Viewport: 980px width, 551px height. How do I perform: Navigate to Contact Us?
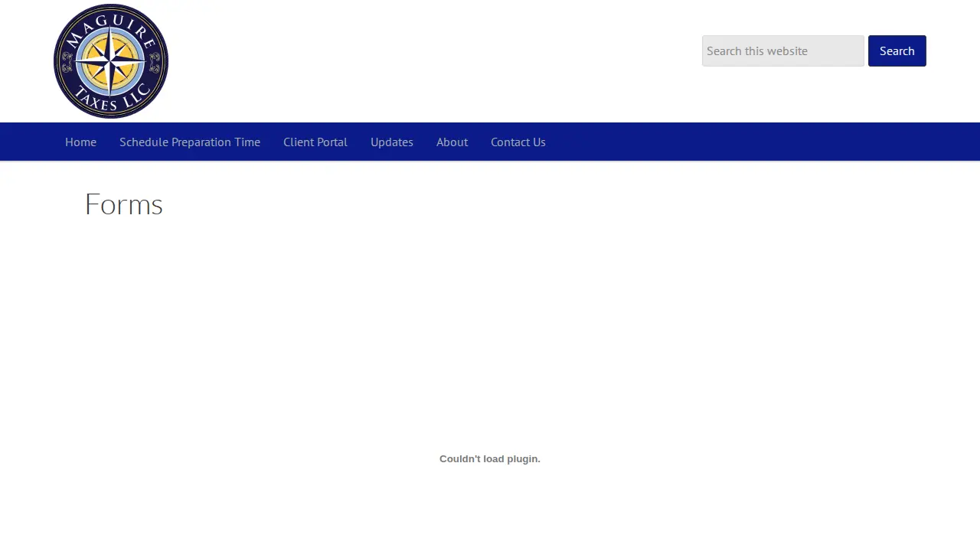(518, 142)
